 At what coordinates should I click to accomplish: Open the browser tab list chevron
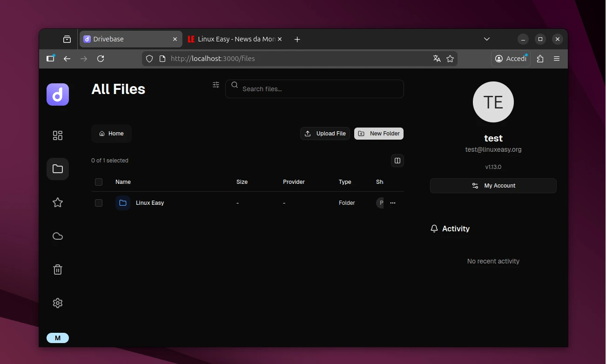[486, 39]
